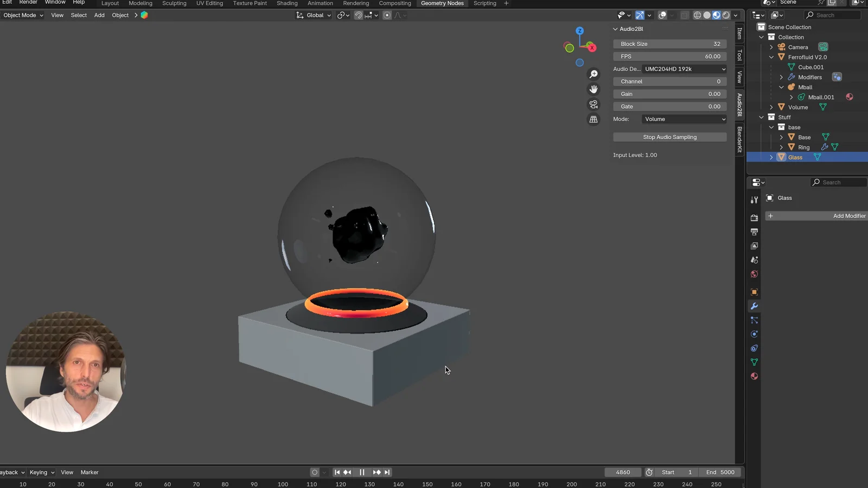
Task: Open the Render properties tab (camera icon)
Action: tap(754, 217)
